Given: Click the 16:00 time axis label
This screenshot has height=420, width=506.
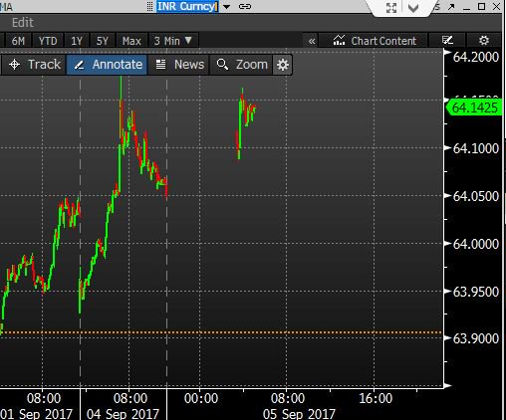Looking at the screenshot, I should (376, 398).
